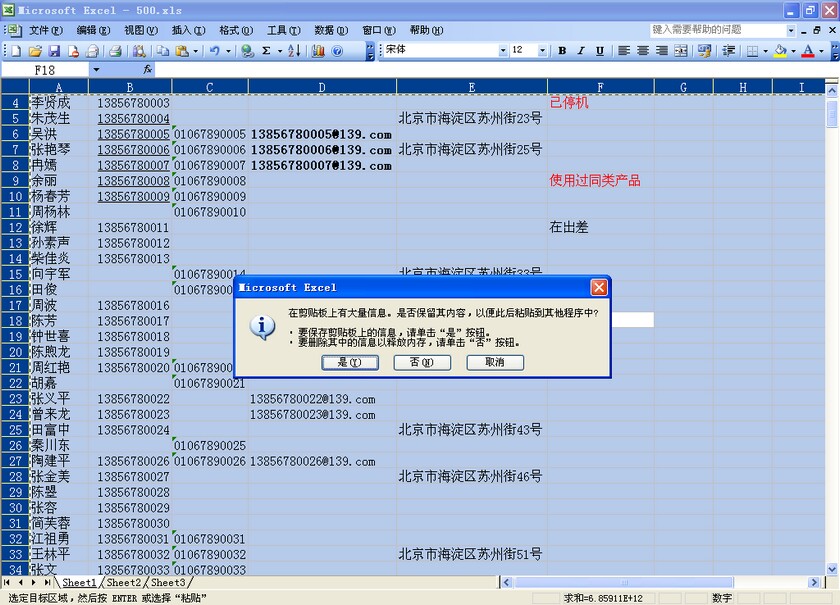Screen dimensions: 840x605
Task: Open a file with the folder icon
Action: (x=35, y=51)
